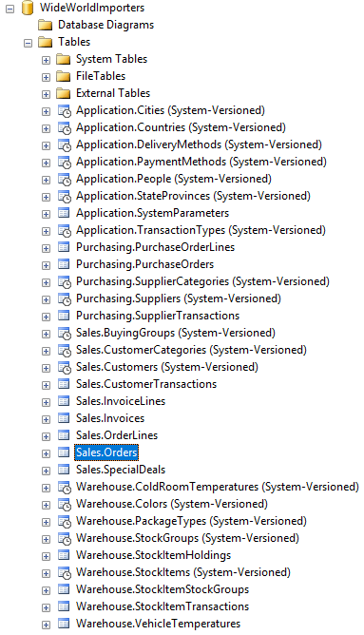This screenshot has height=635, width=364.
Task: Click the Sales.Orders table icon
Action: point(64,452)
